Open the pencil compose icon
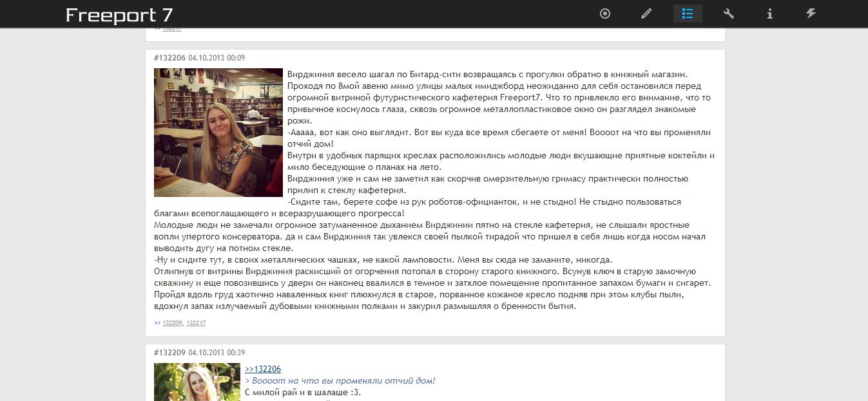 click(x=646, y=14)
